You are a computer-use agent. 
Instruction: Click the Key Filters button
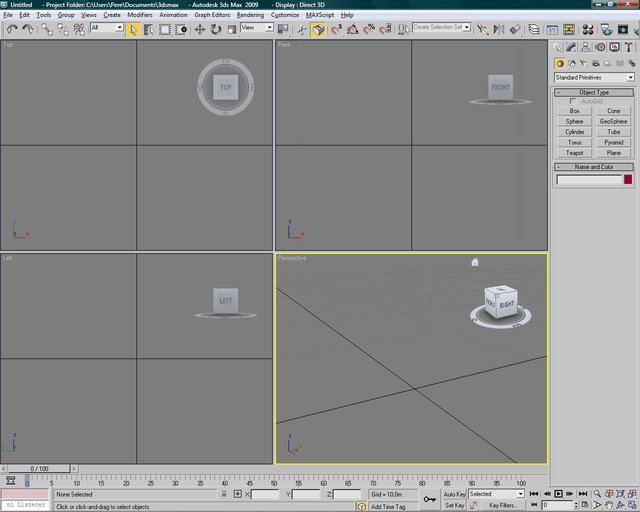(x=502, y=506)
